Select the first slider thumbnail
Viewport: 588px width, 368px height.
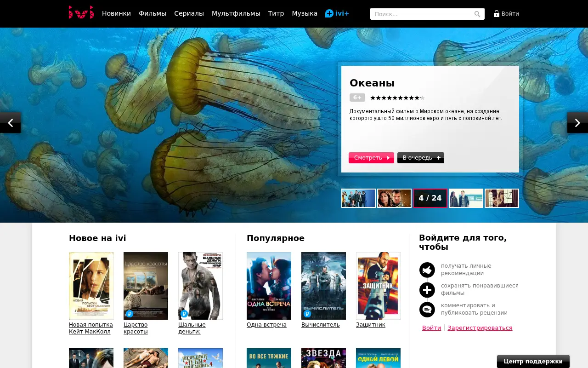coord(358,198)
